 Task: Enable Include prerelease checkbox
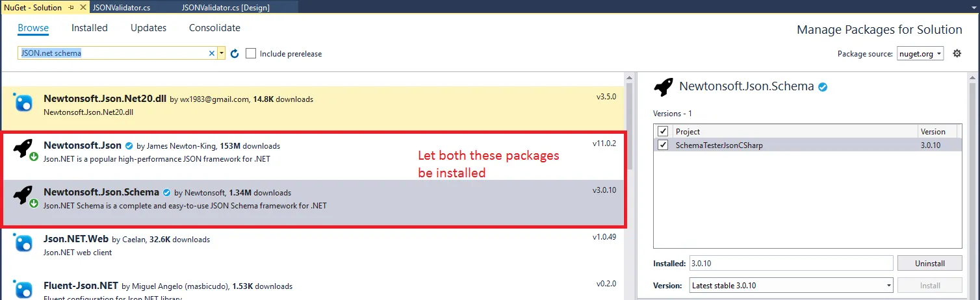coord(251,53)
